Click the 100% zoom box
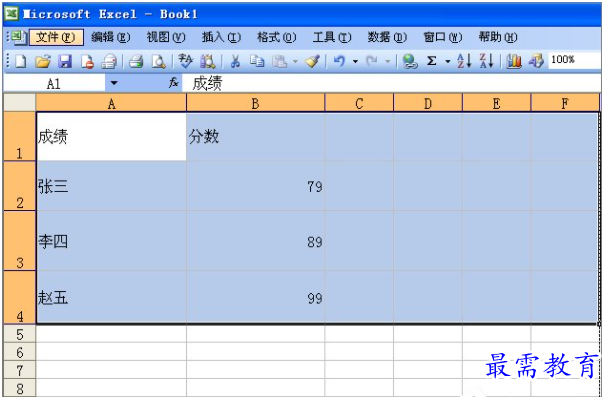Image resolution: width=607 pixels, height=397 pixels. [x=574, y=60]
